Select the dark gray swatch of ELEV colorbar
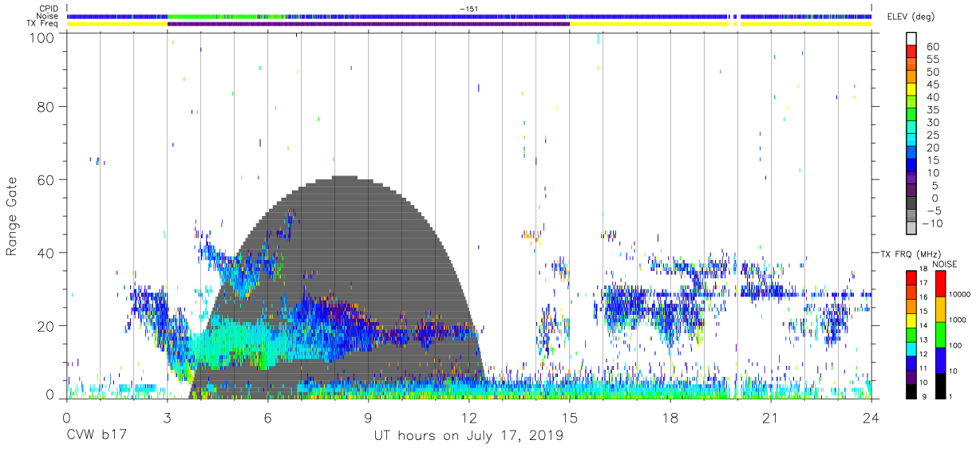 click(911, 204)
